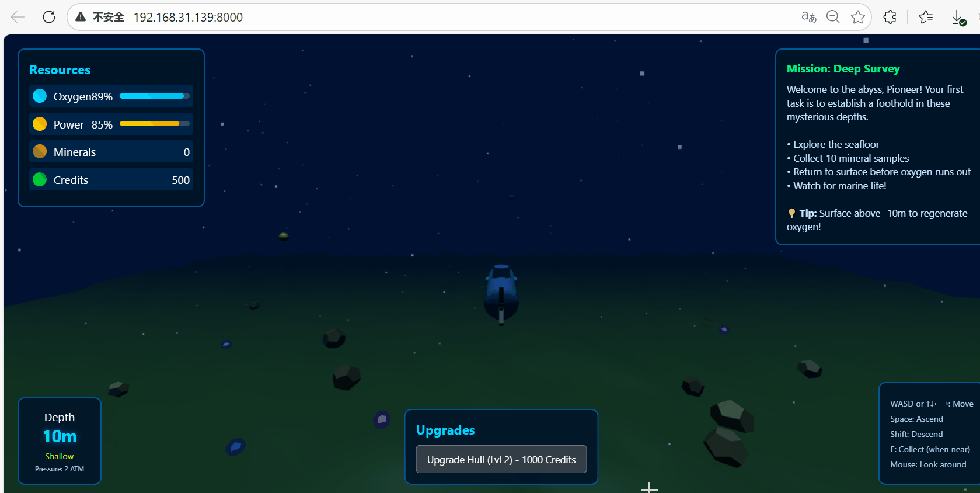Click the yellow Power resource icon

[40, 124]
